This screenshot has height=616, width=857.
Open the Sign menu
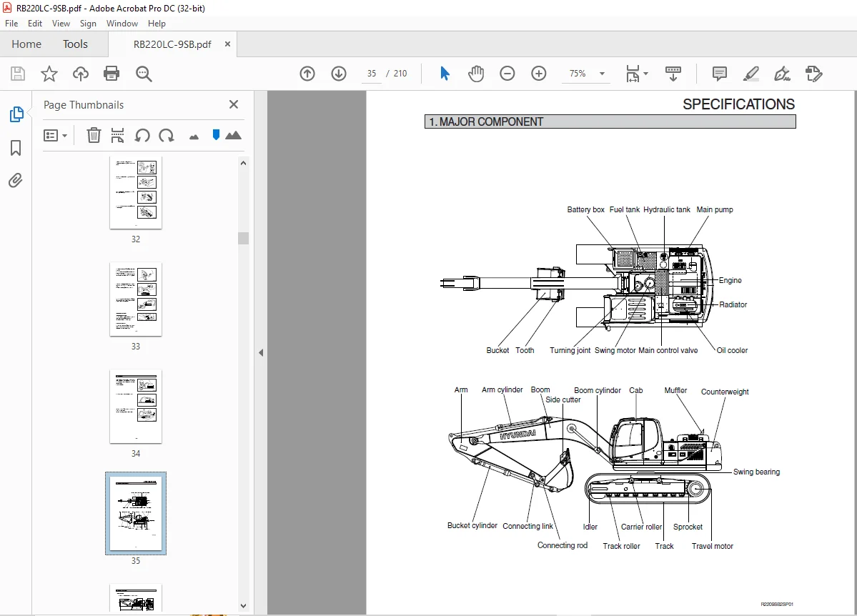(88, 24)
